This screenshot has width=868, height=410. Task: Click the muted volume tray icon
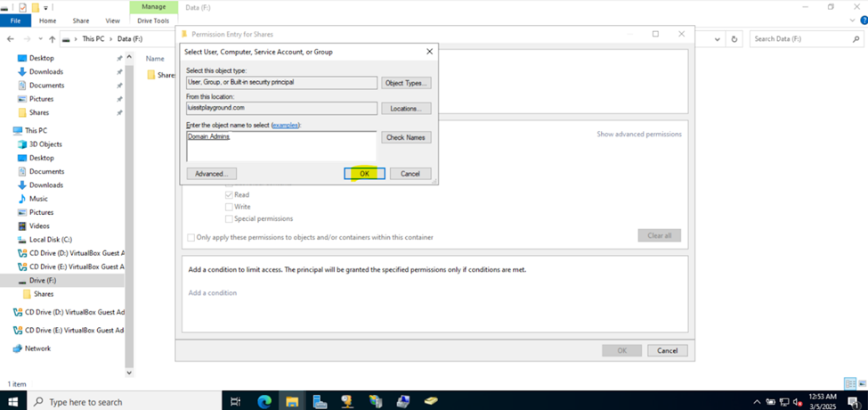(797, 402)
